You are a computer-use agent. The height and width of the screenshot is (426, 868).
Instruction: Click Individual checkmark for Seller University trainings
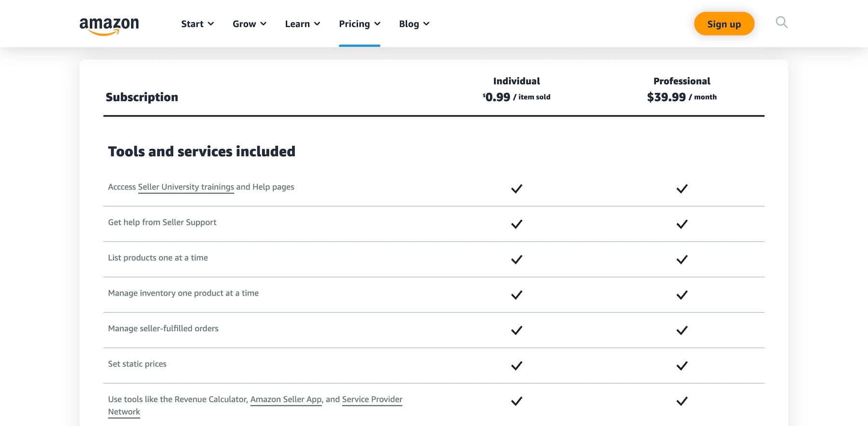click(516, 189)
